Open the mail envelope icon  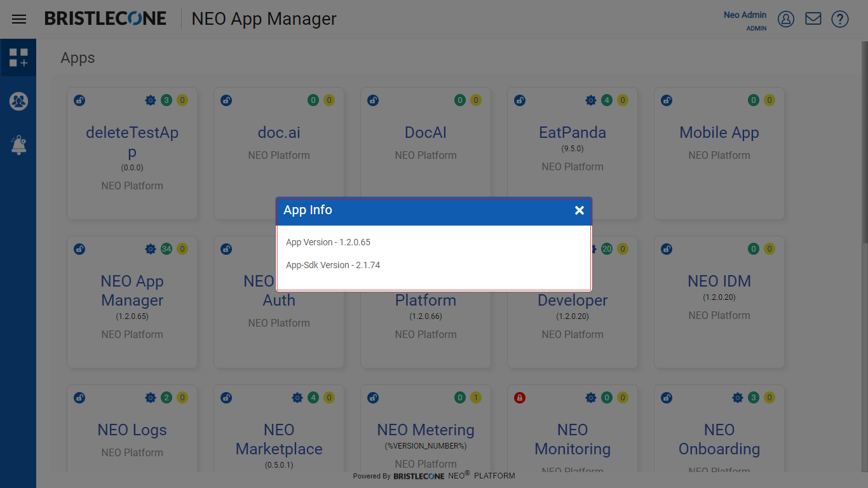tap(813, 19)
